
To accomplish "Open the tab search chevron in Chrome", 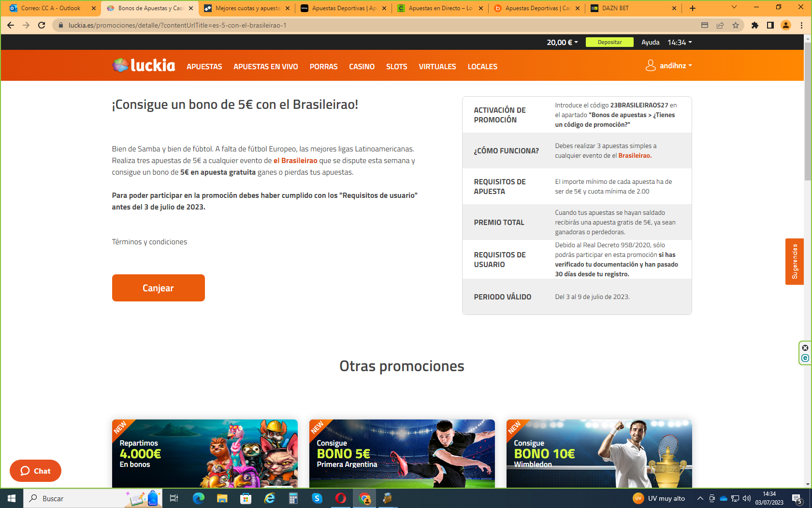I will tap(734, 7).
